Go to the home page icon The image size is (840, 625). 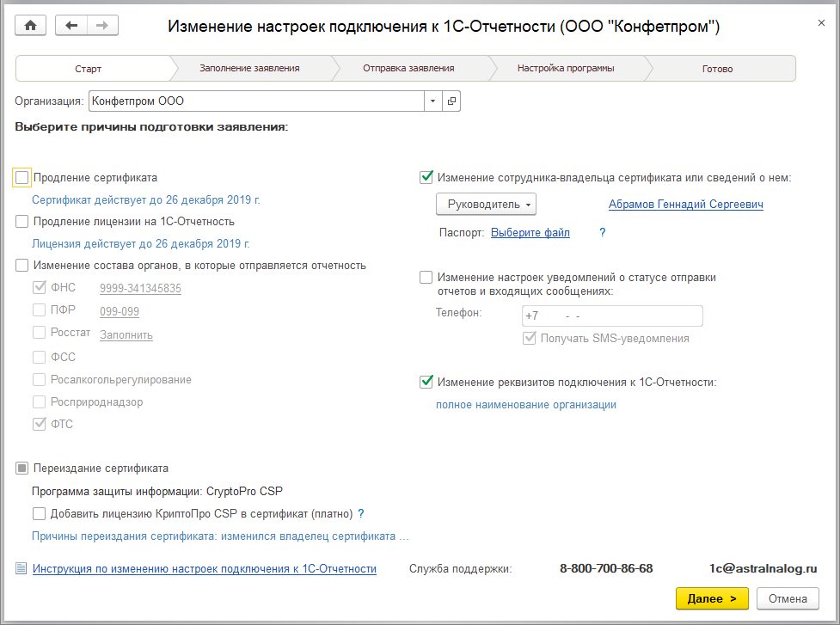click(31, 25)
